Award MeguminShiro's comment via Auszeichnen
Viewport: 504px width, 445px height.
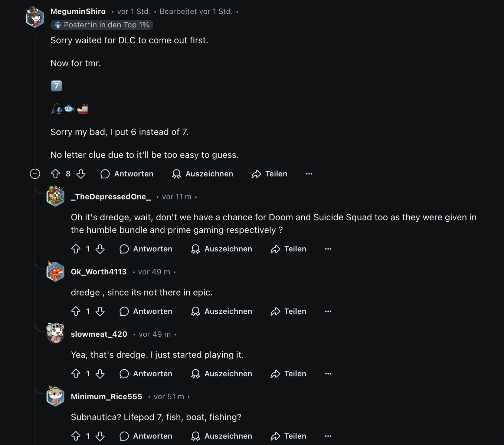coord(203,174)
